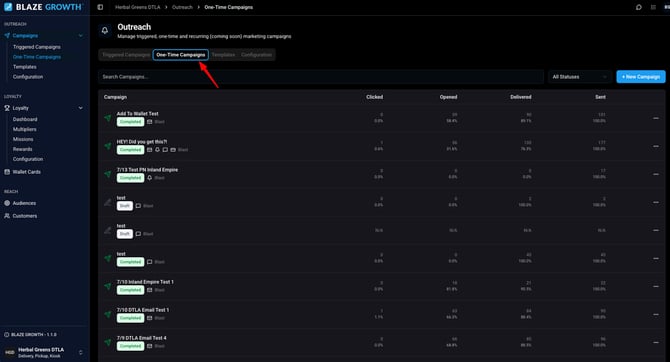Open Multipliers in the sidebar

click(25, 129)
